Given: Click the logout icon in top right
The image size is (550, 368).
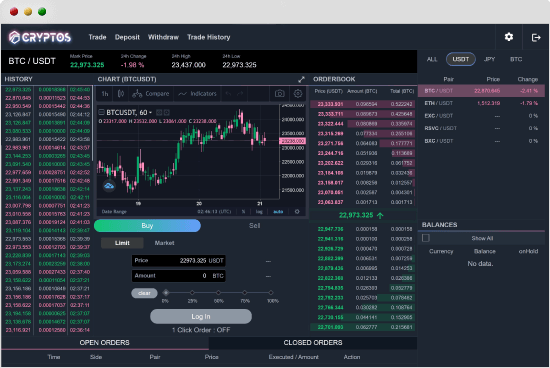Looking at the screenshot, I should [536, 37].
